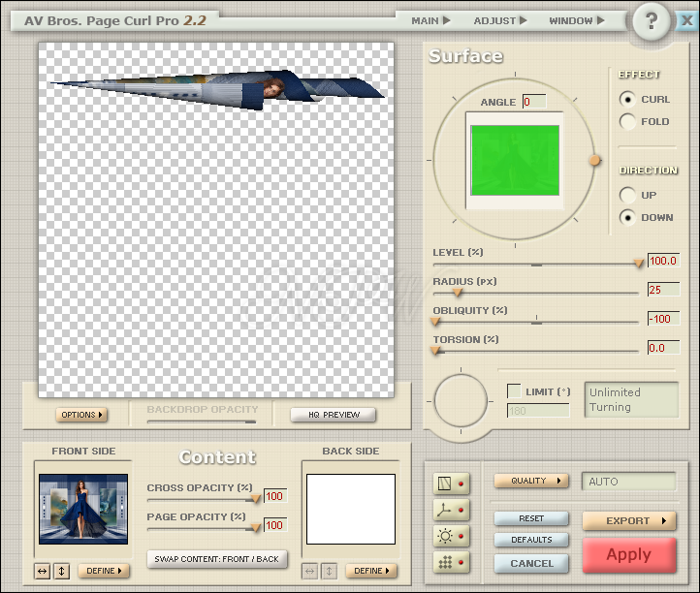Click the RADIUS slider handle
Viewport: 700px width, 593px height.
(x=458, y=293)
